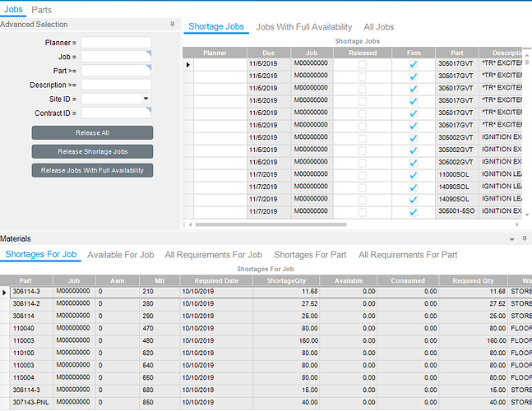
Task: Pin the Advanced Selection panel
Action: point(172,25)
